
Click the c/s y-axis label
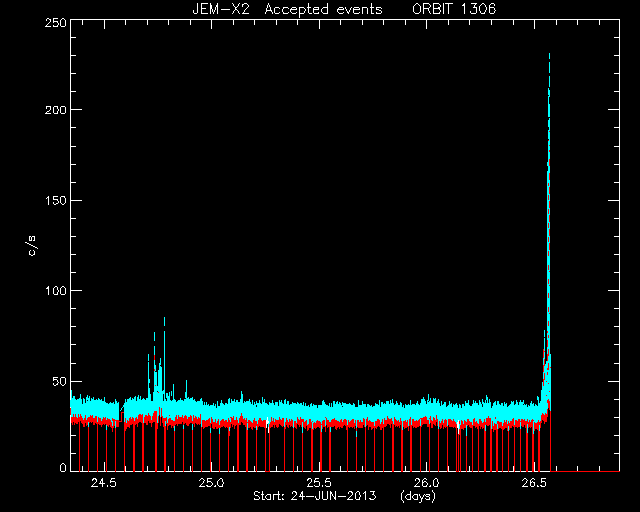coord(32,246)
